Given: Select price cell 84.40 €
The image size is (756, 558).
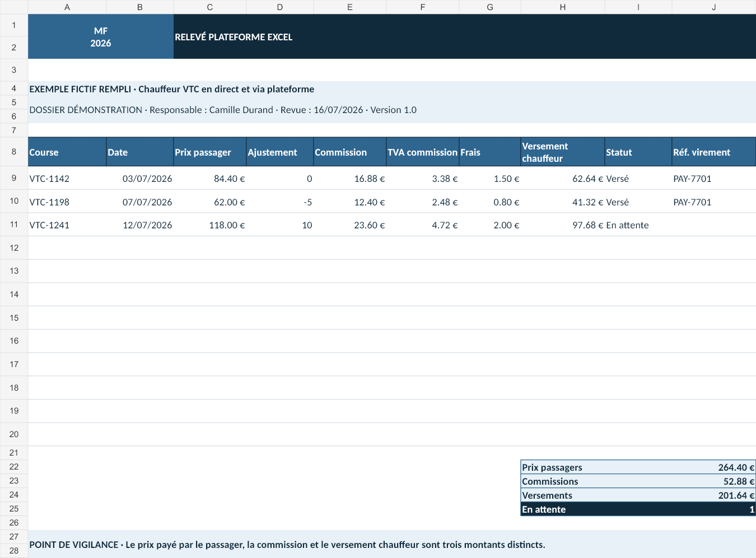Looking at the screenshot, I should point(210,179).
